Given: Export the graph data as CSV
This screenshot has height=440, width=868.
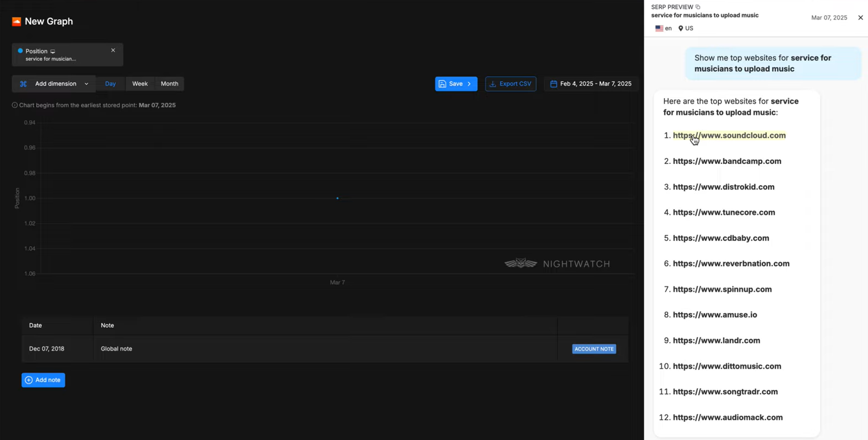Looking at the screenshot, I should click(510, 84).
